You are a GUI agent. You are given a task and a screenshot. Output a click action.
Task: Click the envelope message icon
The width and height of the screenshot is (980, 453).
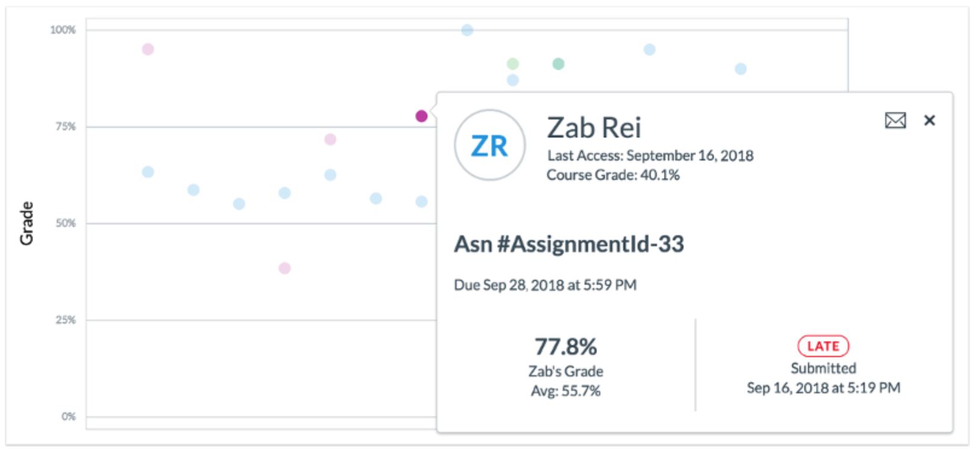pyautogui.click(x=895, y=121)
